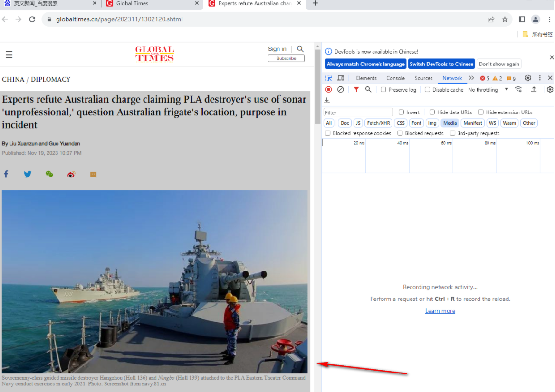The image size is (555, 392).
Task: Enable the Preserve log checkbox
Action: pyautogui.click(x=383, y=90)
